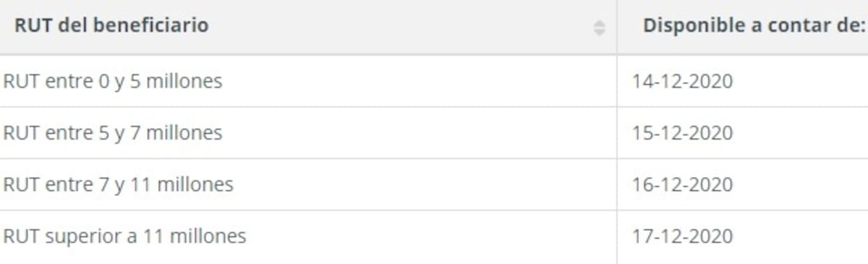Select the RUT entre 7 y 11 millones cell

point(308,184)
